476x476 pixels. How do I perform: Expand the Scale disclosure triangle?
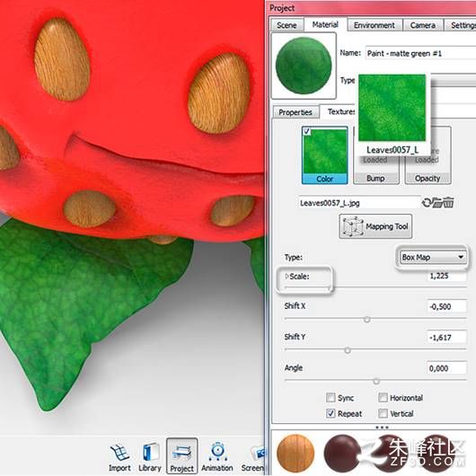(286, 277)
